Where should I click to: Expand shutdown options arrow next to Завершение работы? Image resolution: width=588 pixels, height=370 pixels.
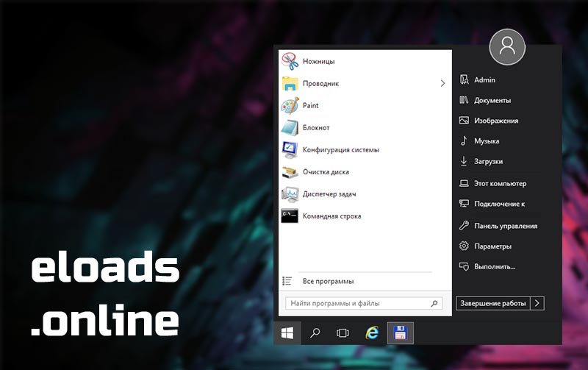pos(537,303)
